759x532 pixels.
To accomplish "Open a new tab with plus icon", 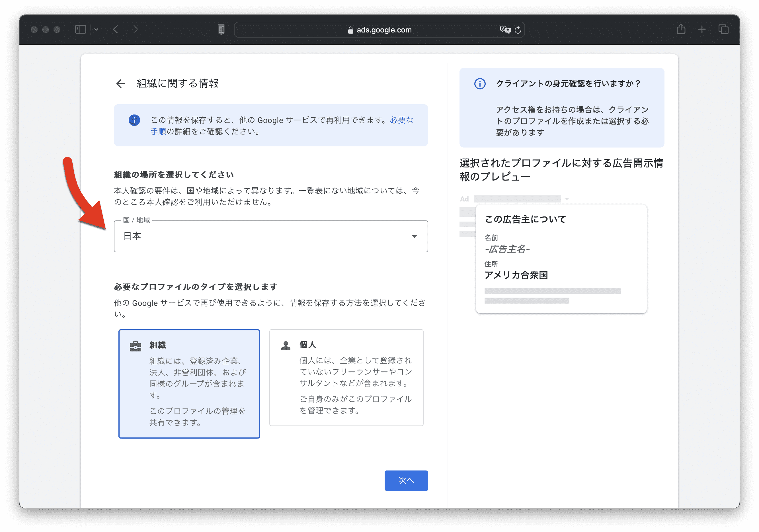I will tap(702, 29).
